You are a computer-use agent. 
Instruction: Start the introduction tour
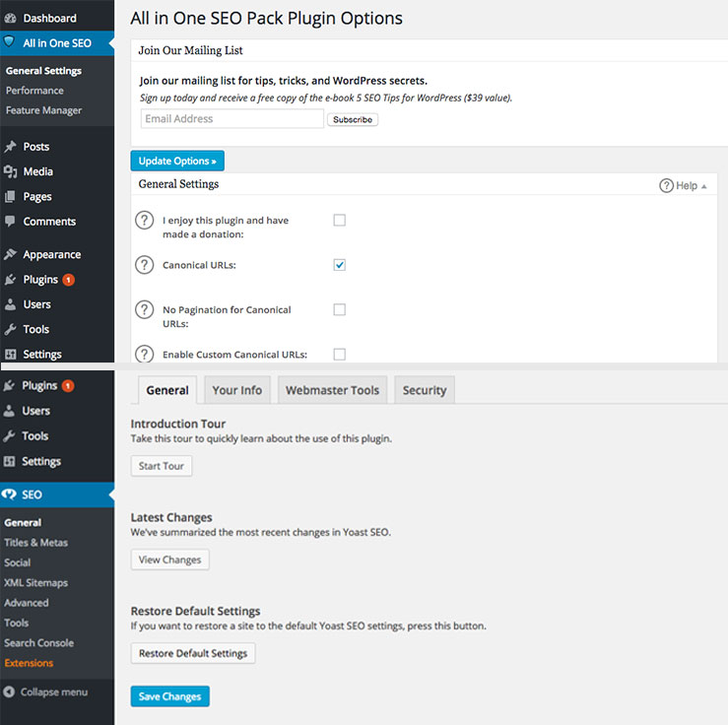162,466
